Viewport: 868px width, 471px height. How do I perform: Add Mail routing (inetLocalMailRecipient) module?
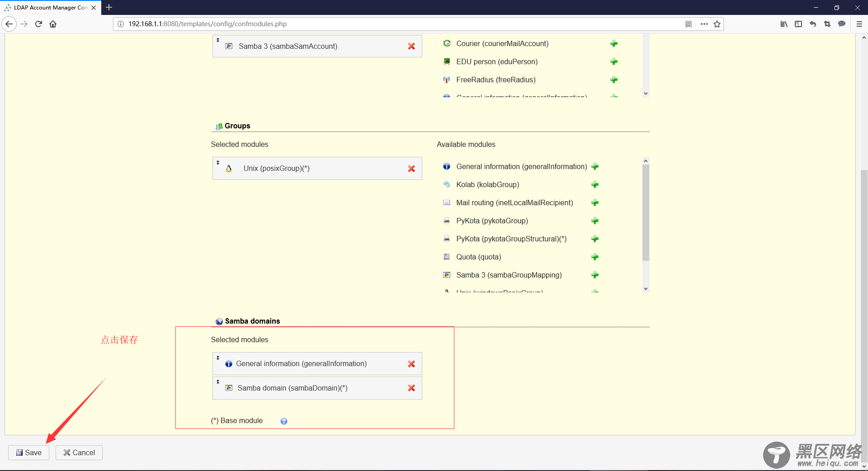click(x=595, y=203)
